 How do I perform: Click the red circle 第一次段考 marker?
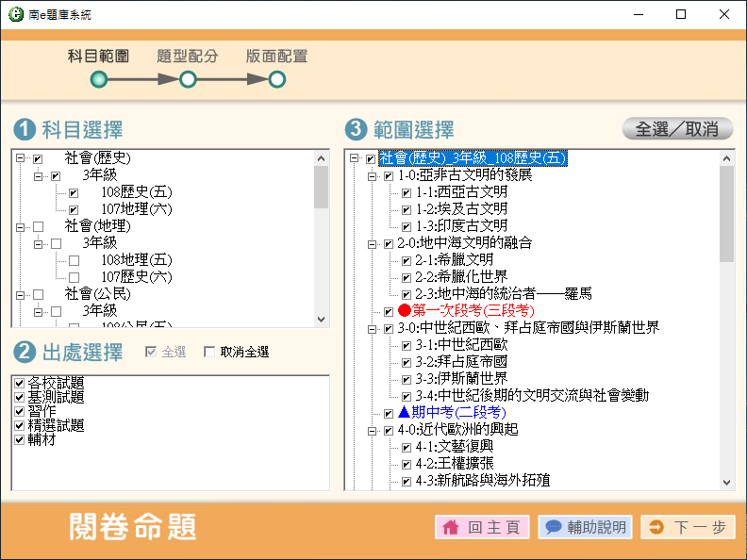point(405,310)
